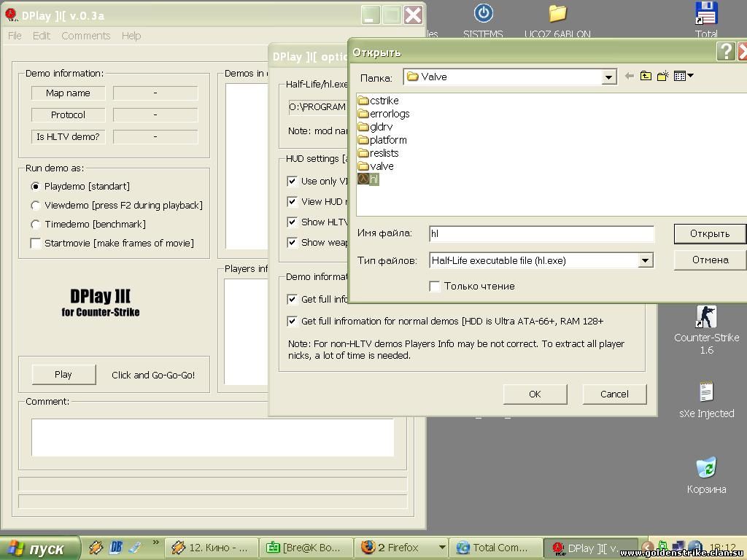
Task: Open the File menu in DPlay
Action: click(15, 36)
